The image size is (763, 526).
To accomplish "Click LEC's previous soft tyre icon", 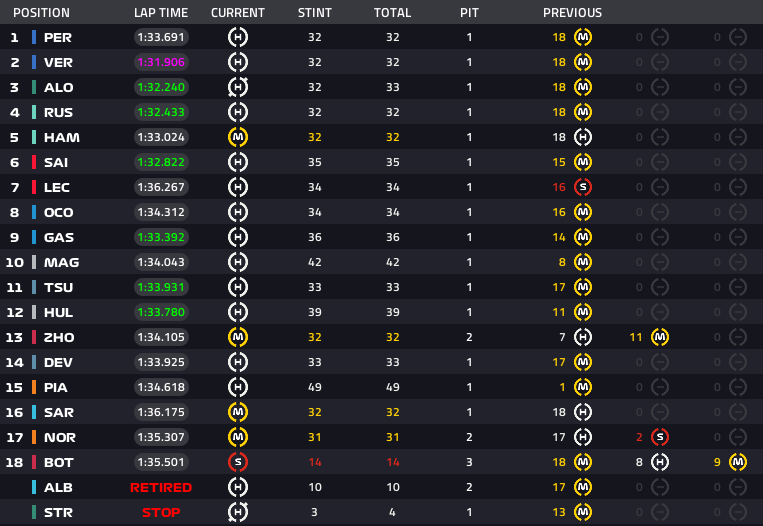I will [x=583, y=187].
